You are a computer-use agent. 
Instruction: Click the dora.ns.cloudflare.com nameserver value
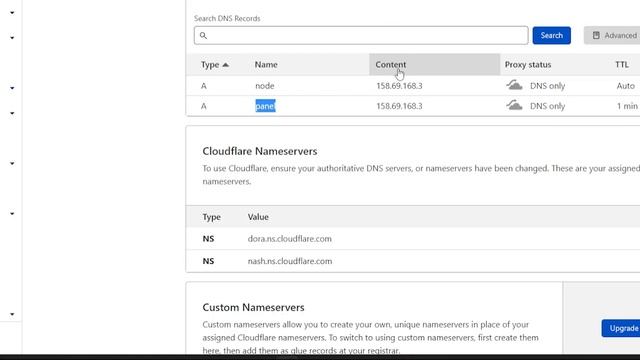click(x=289, y=239)
